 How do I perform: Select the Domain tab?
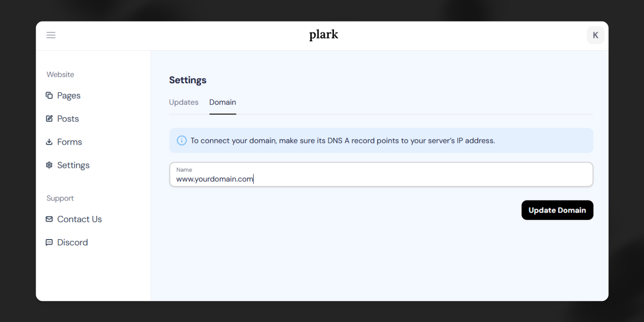point(223,102)
